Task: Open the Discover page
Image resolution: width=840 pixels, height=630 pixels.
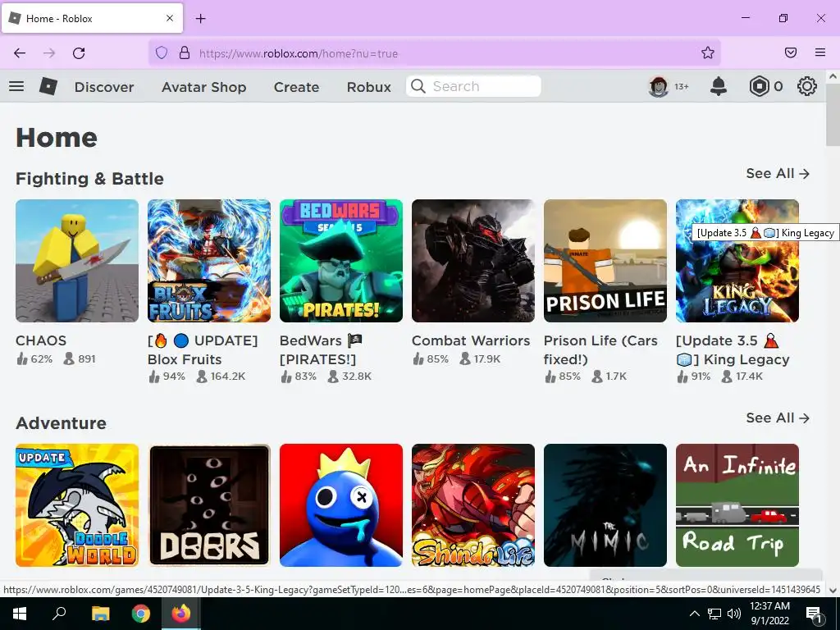Action: point(104,87)
